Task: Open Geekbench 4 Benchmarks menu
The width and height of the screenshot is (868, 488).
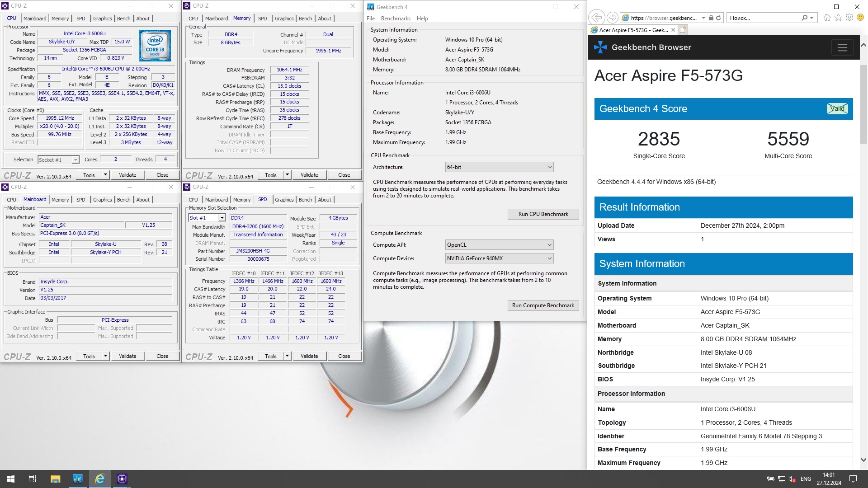Action: [396, 19]
